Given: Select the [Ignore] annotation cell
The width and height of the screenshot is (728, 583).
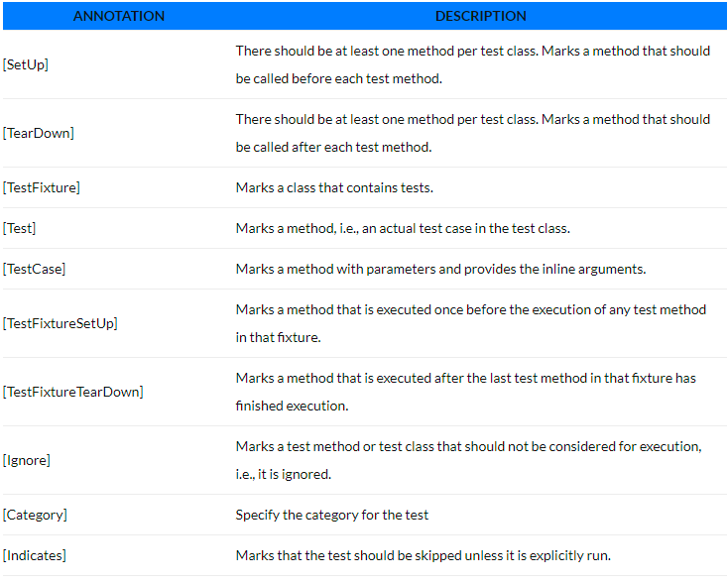Looking at the screenshot, I should [x=27, y=460].
